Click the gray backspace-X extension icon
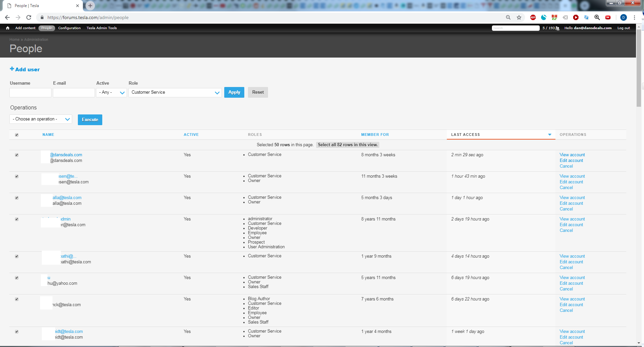This screenshot has width=644, height=347. 565,17
